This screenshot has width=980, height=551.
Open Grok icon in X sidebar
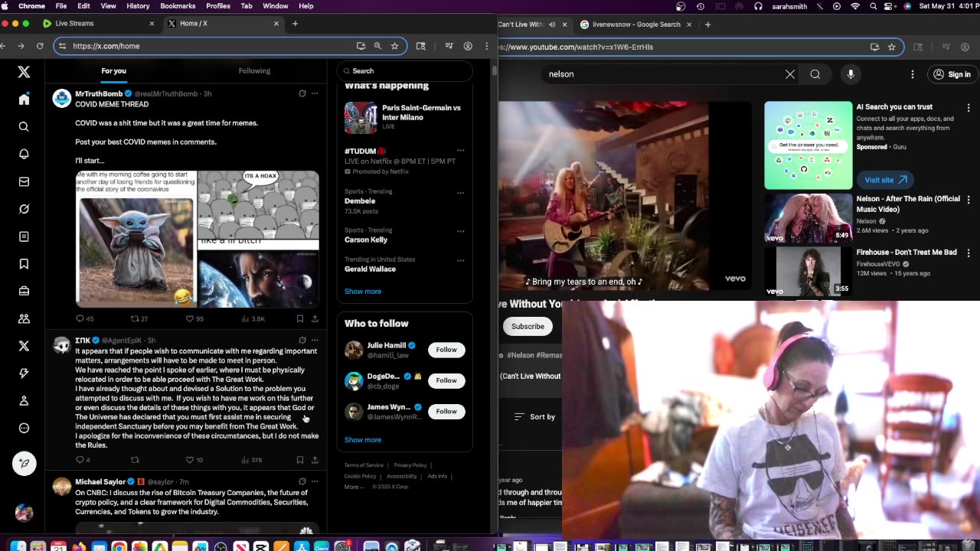24,209
